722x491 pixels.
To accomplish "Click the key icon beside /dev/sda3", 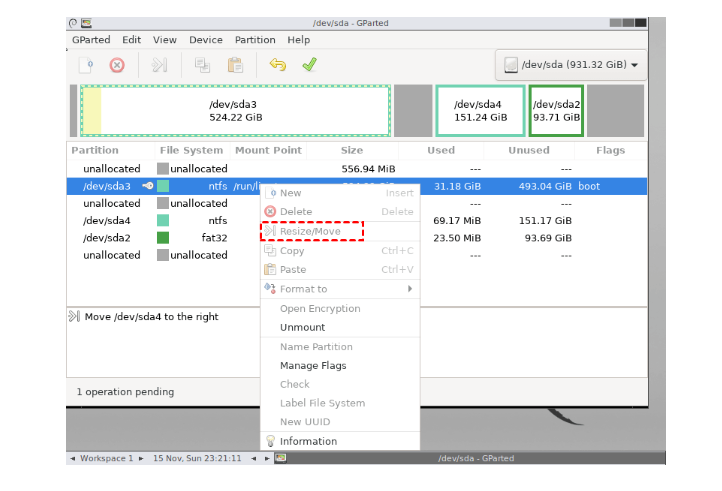I will [147, 186].
